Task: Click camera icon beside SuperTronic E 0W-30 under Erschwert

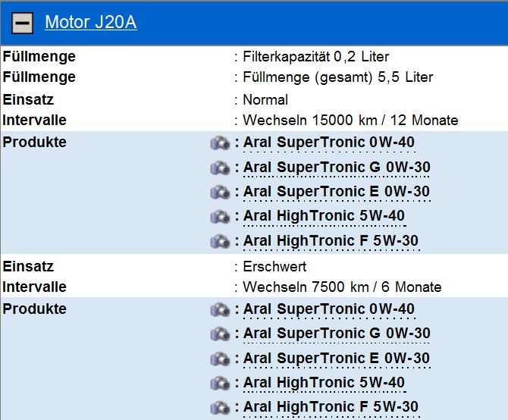Action: [220, 359]
